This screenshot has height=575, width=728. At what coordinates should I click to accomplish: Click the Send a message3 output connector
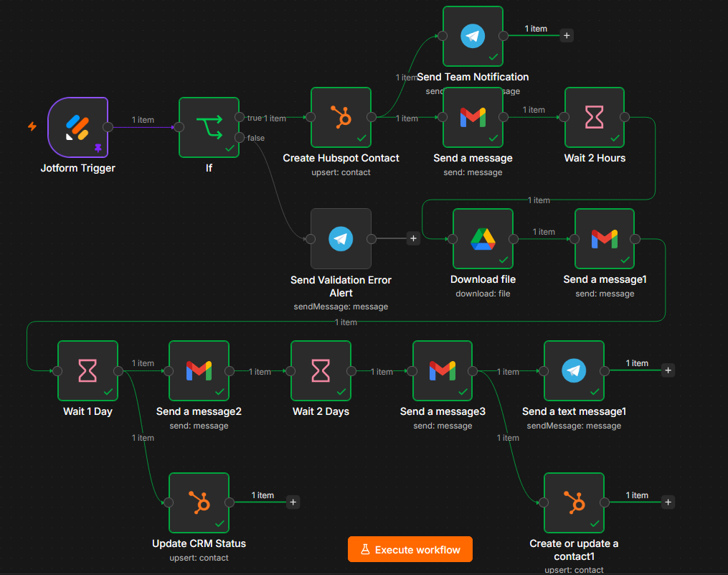pos(473,370)
